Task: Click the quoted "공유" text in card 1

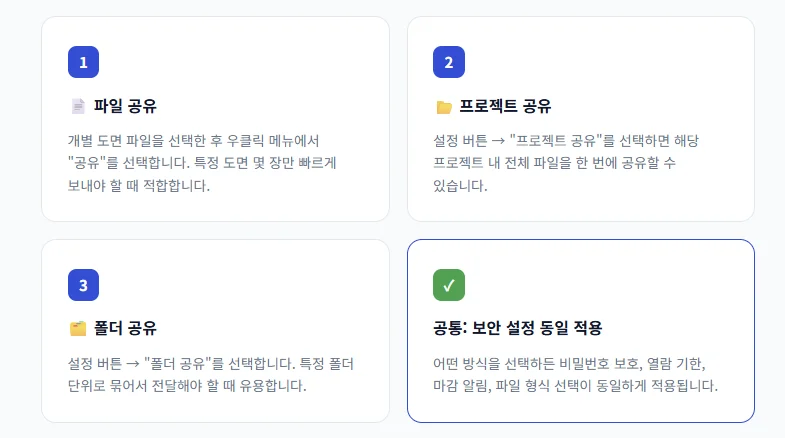Action: coord(89,163)
